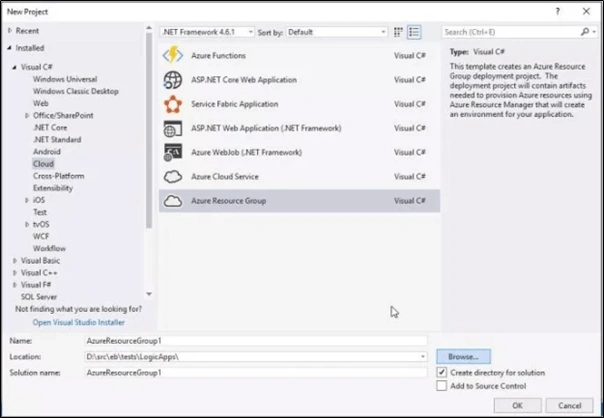Expand the iOS tree node
The height and width of the screenshot is (418, 604).
(x=27, y=200)
